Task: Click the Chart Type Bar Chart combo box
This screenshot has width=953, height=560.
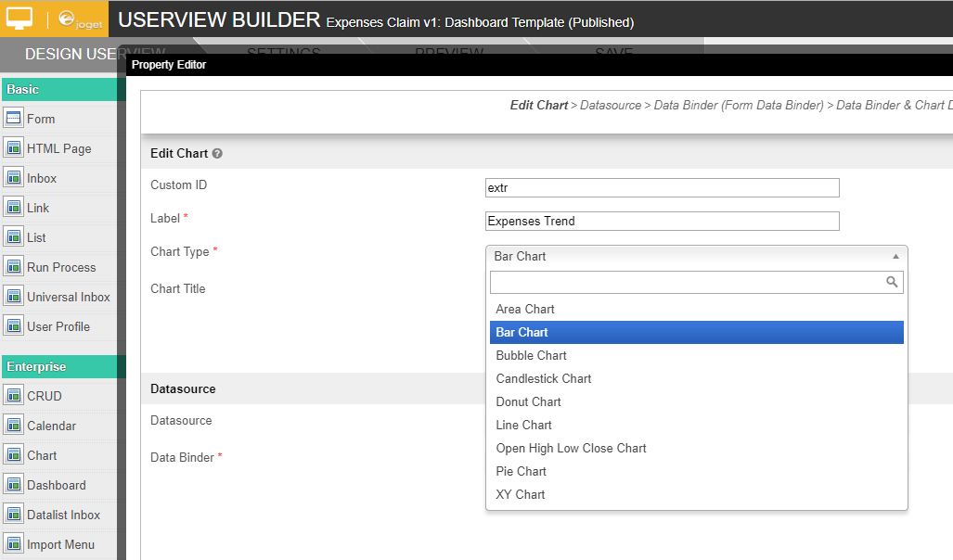Action: click(697, 256)
